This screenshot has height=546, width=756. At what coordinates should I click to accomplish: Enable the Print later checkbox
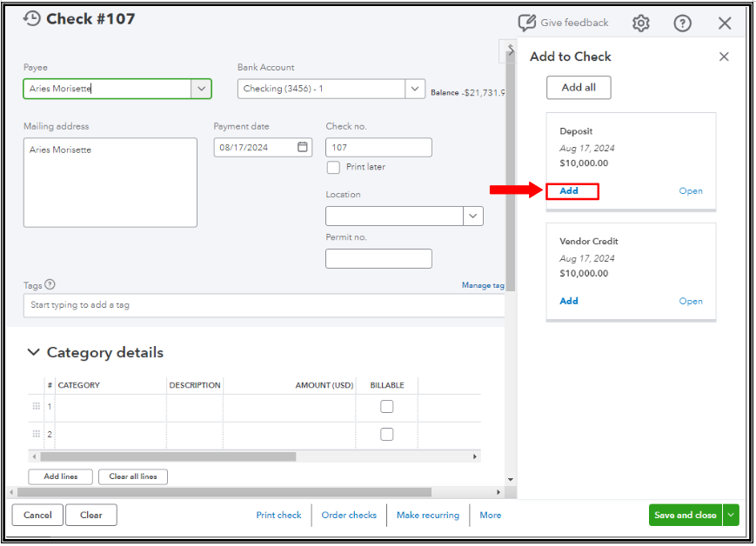point(332,167)
